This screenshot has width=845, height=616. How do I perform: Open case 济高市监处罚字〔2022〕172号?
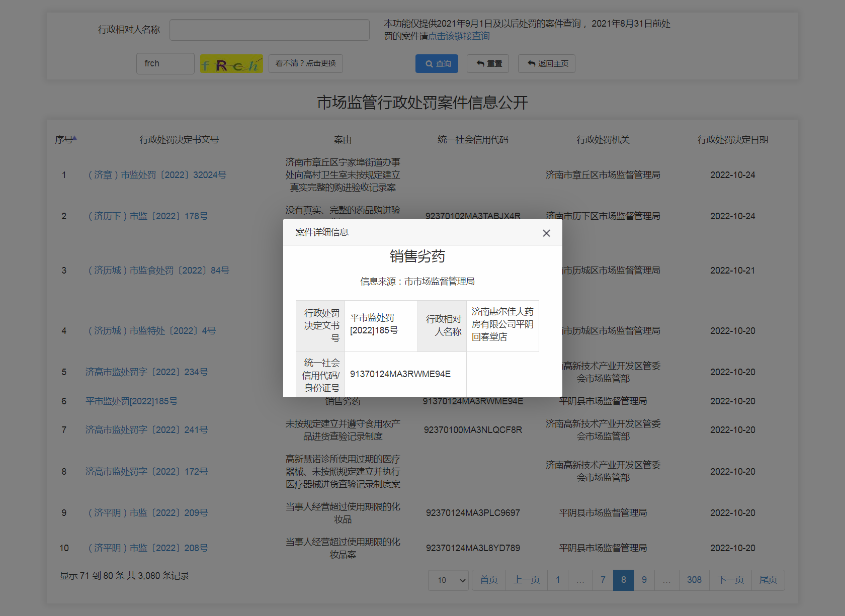pyautogui.click(x=146, y=472)
